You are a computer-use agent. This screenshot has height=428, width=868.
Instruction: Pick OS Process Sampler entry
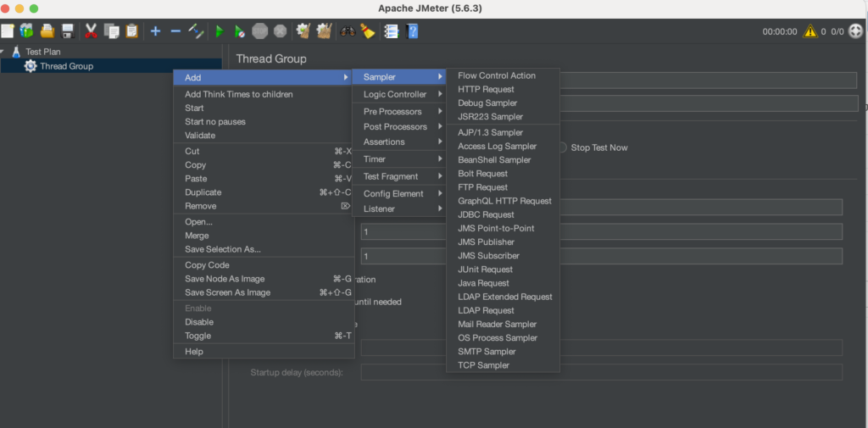[504, 338]
